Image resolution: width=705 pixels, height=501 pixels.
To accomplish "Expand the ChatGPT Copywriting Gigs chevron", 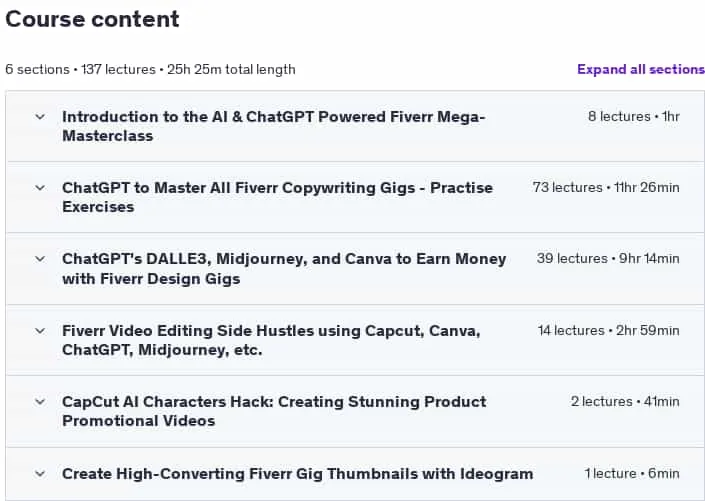I will coord(40,188).
